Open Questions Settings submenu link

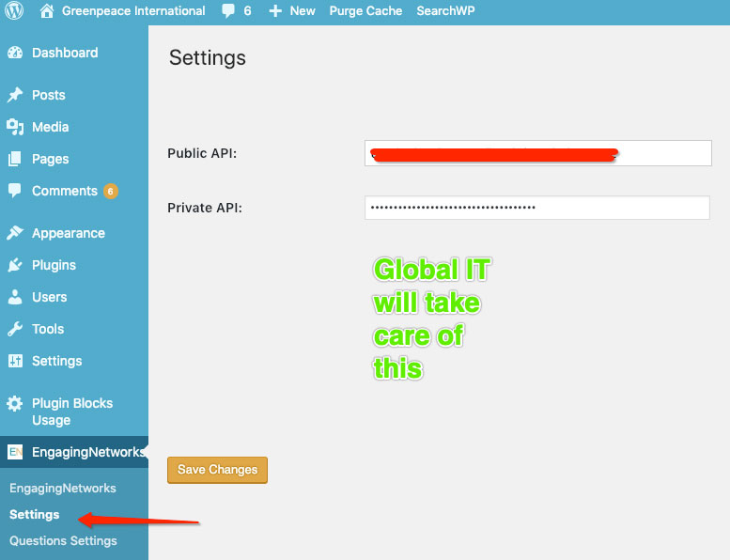coord(63,541)
